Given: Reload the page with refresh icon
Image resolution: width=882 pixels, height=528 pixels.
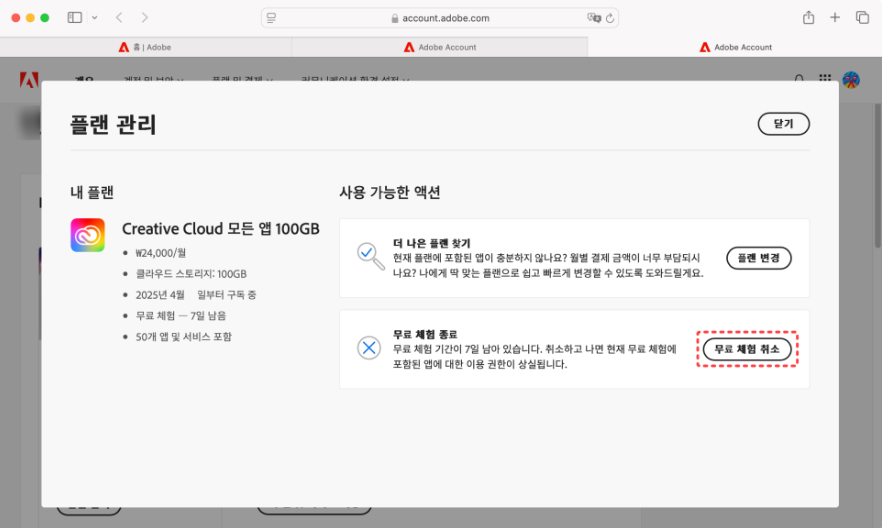Looking at the screenshot, I should click(x=610, y=18).
